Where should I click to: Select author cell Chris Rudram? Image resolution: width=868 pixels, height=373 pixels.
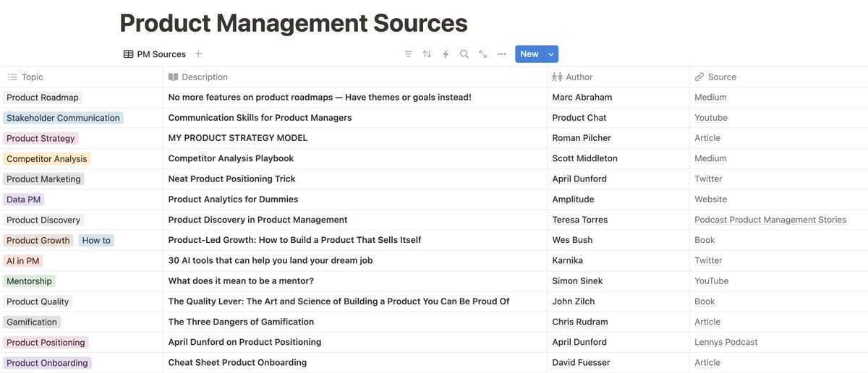579,322
